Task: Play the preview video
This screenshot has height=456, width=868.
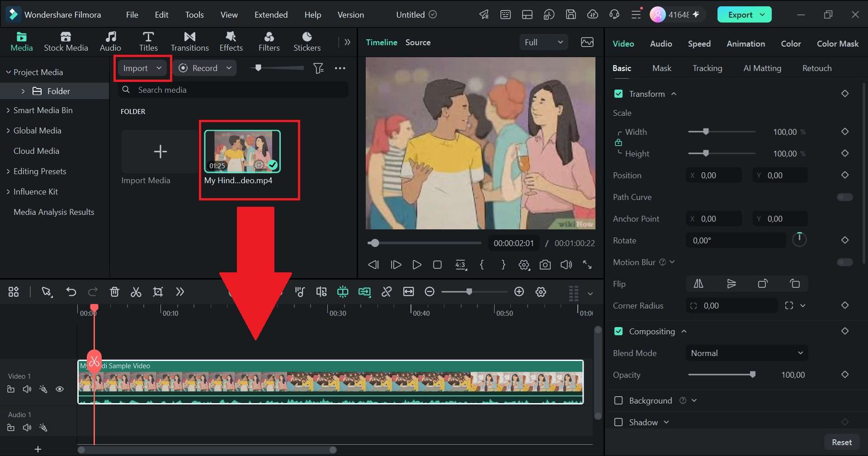Action: pos(417,265)
